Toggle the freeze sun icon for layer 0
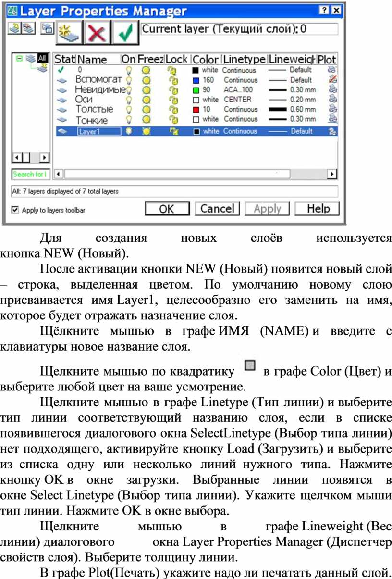Image resolution: width=392 pixels, height=579 pixels. pyautogui.click(x=146, y=71)
